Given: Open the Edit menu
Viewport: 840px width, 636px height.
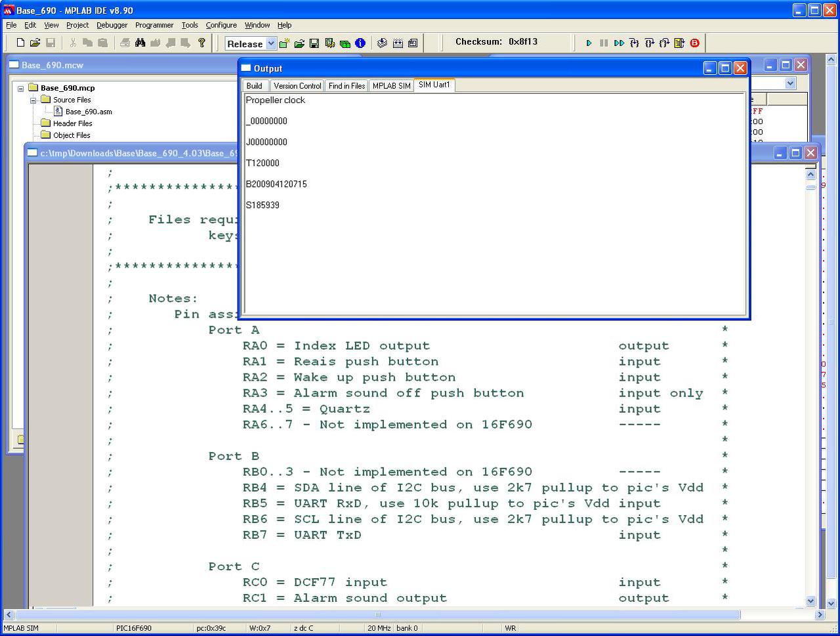Looking at the screenshot, I should pyautogui.click(x=30, y=25).
